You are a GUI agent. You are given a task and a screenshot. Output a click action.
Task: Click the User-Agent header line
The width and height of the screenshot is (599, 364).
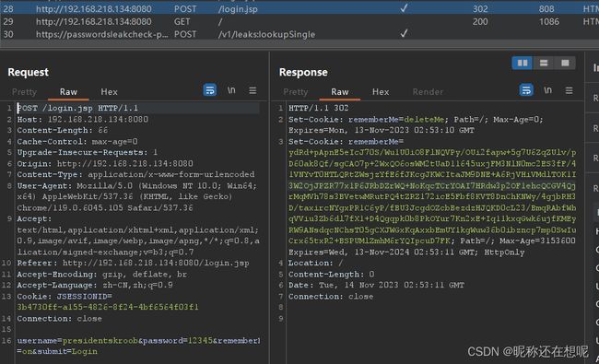pos(137,186)
